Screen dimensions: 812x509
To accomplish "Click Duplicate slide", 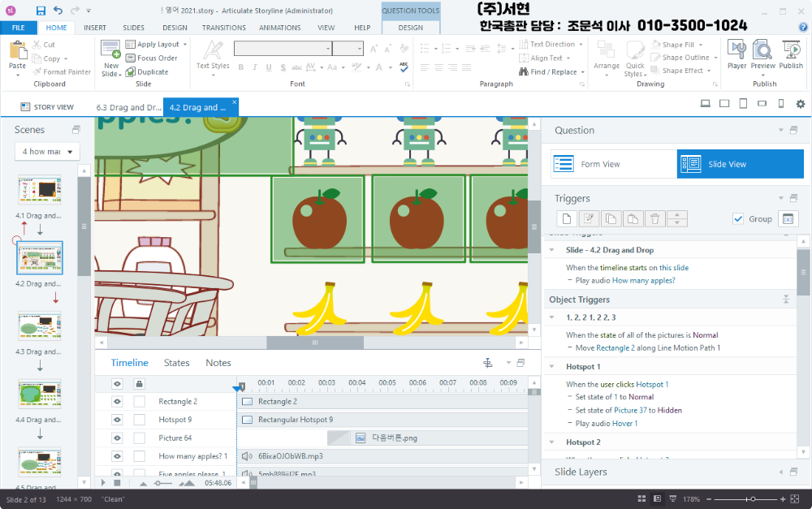I will click(x=147, y=72).
